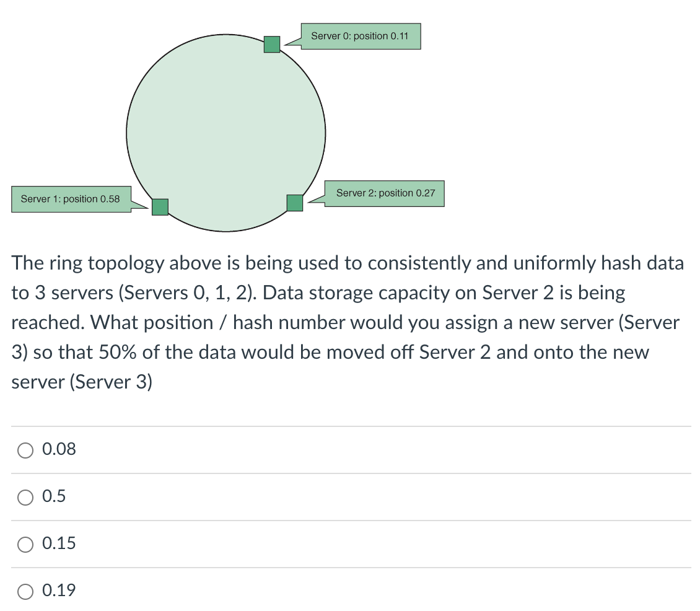Viewport: 700px width, 611px height.
Task: Select the 0.5 answer option
Action: point(25,497)
